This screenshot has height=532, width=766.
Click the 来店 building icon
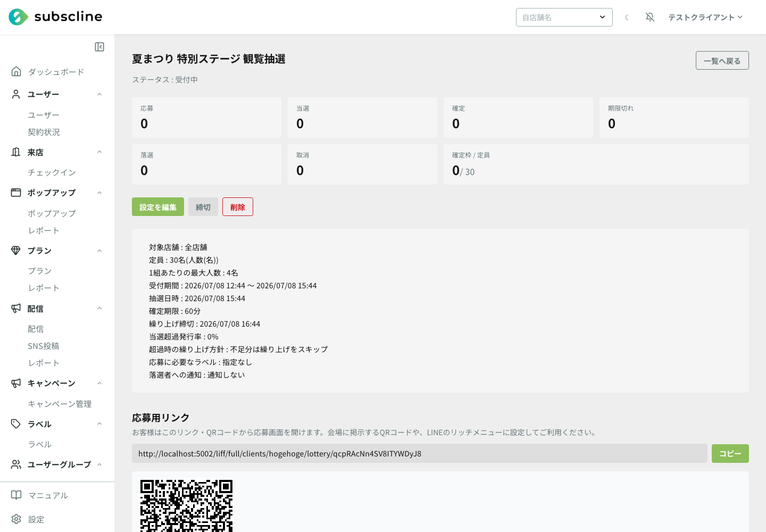point(16,152)
